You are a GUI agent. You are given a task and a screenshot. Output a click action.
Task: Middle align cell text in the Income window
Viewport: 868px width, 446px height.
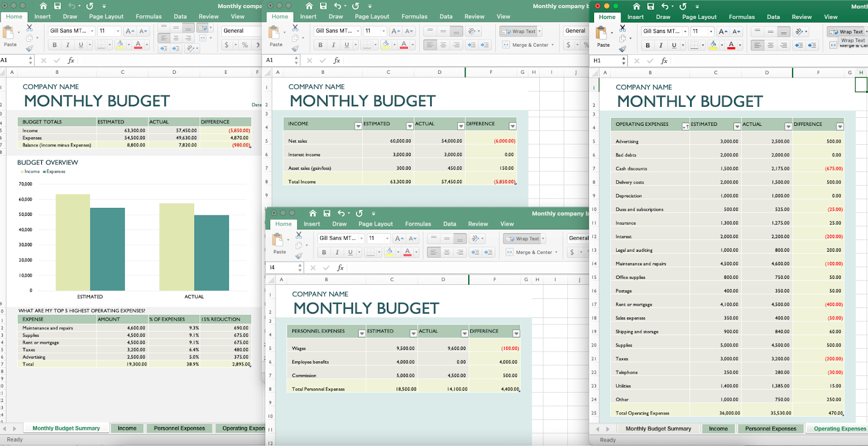click(443, 31)
